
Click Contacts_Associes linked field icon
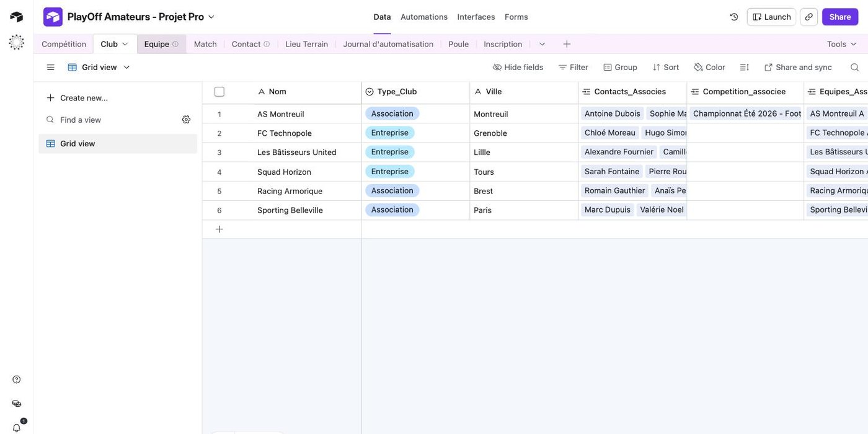[x=587, y=92]
